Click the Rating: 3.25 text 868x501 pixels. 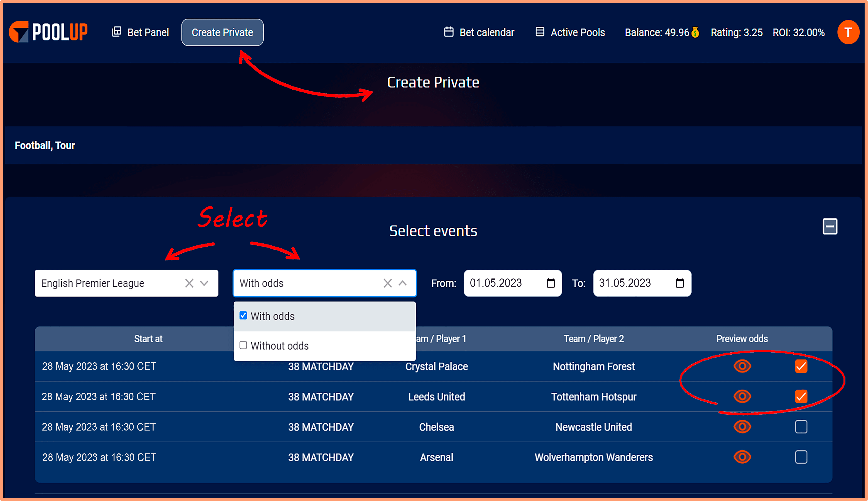tap(736, 32)
